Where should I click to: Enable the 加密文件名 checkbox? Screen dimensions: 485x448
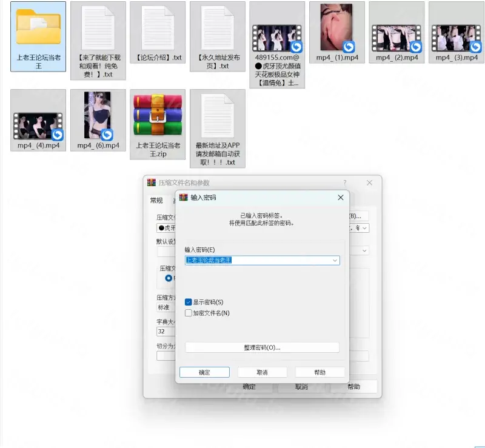point(189,313)
